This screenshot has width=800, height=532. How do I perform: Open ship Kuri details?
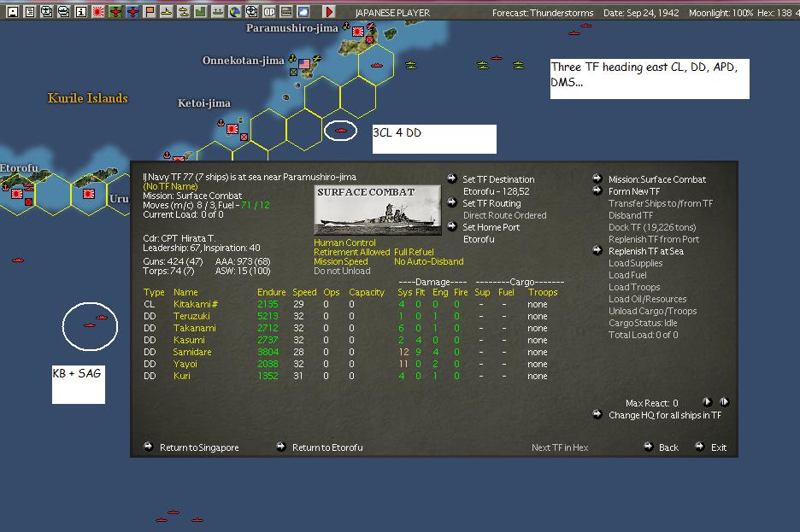pyautogui.click(x=182, y=376)
